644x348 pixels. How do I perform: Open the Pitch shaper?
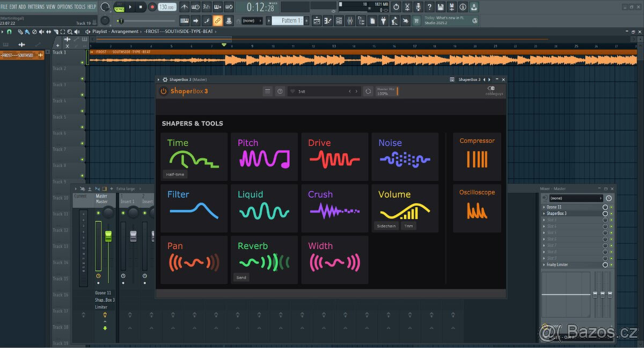264,156
